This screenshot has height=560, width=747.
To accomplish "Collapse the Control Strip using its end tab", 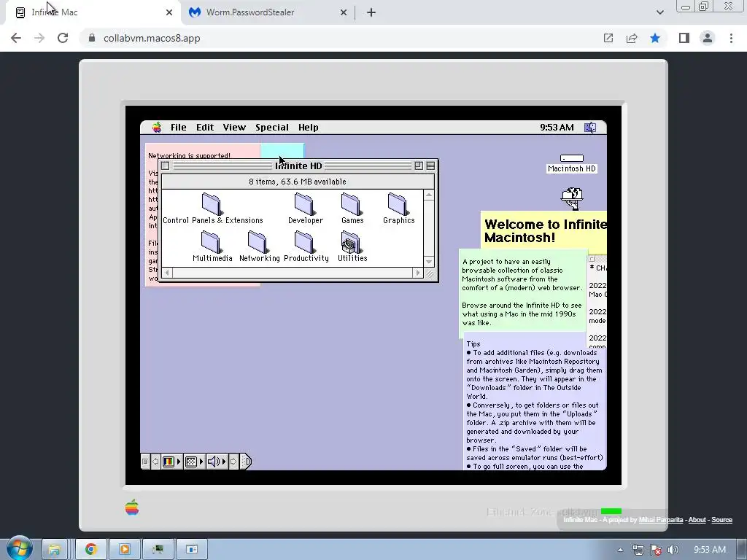I will 246,462.
